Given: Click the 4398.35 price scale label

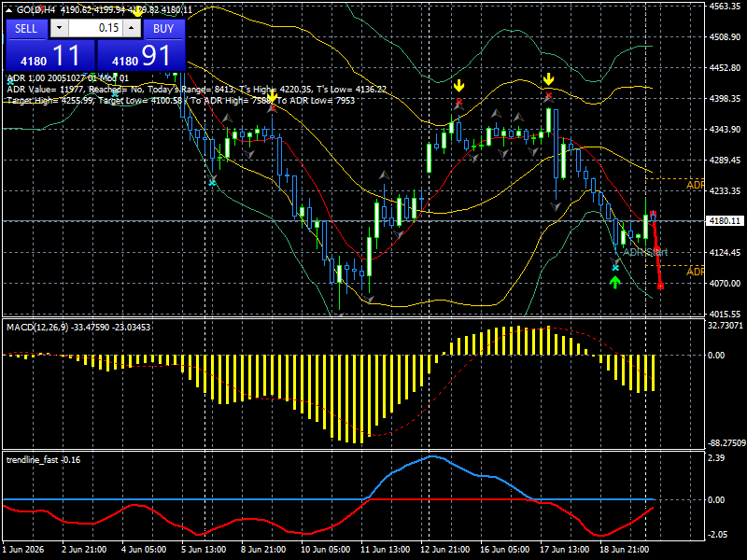Looking at the screenshot, I should (725, 99).
